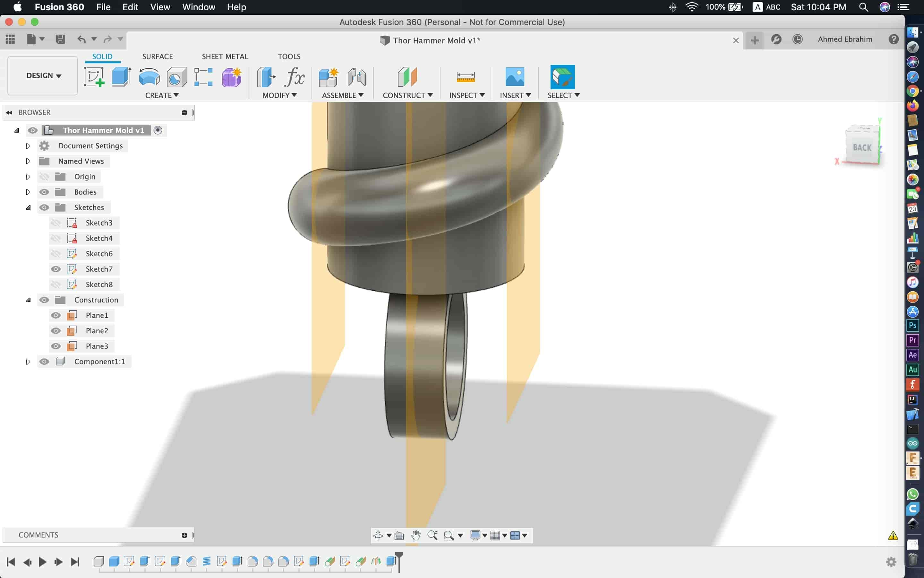
Task: Switch to the SHEET METAL tab
Action: click(225, 56)
